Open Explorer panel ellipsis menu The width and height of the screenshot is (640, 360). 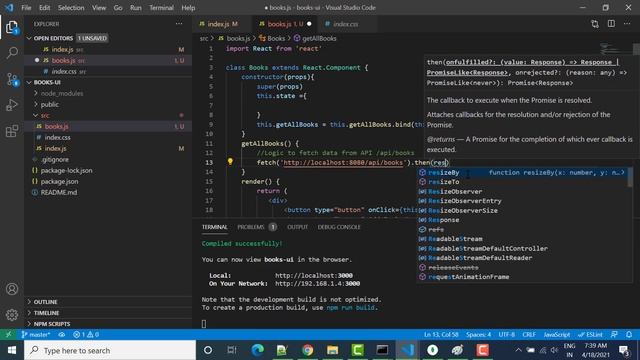coord(179,24)
